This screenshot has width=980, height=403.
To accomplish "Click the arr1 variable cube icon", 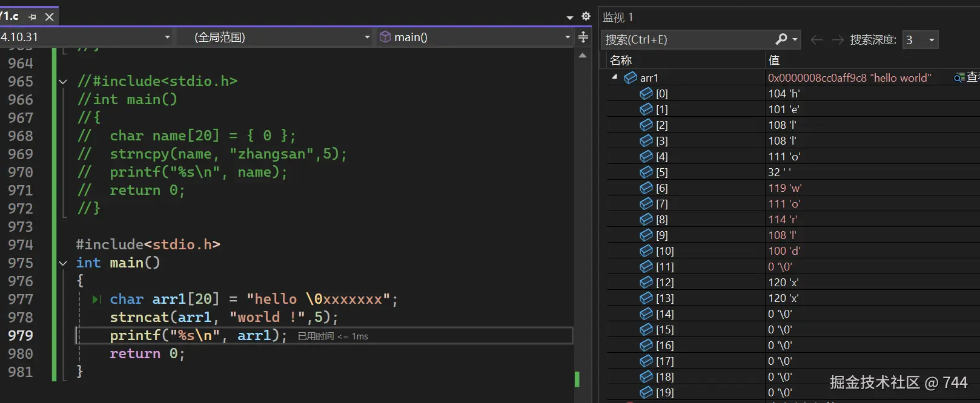I will (x=631, y=77).
